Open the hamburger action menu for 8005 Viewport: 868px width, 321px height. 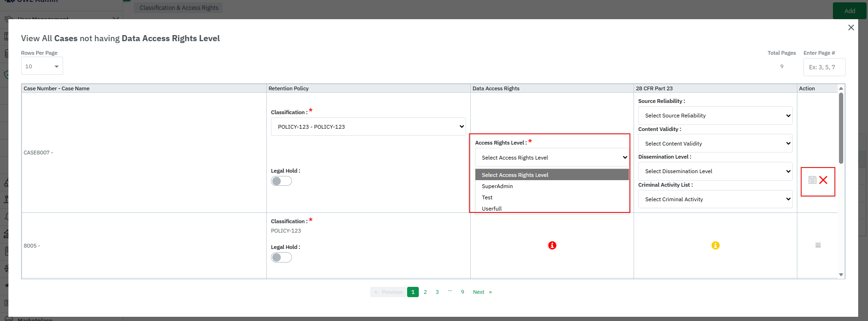point(818,245)
